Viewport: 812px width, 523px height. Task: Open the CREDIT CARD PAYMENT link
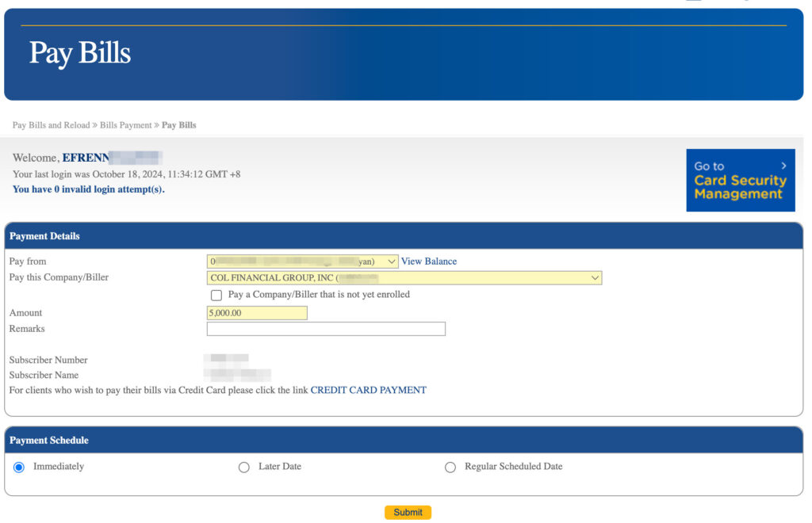368,389
